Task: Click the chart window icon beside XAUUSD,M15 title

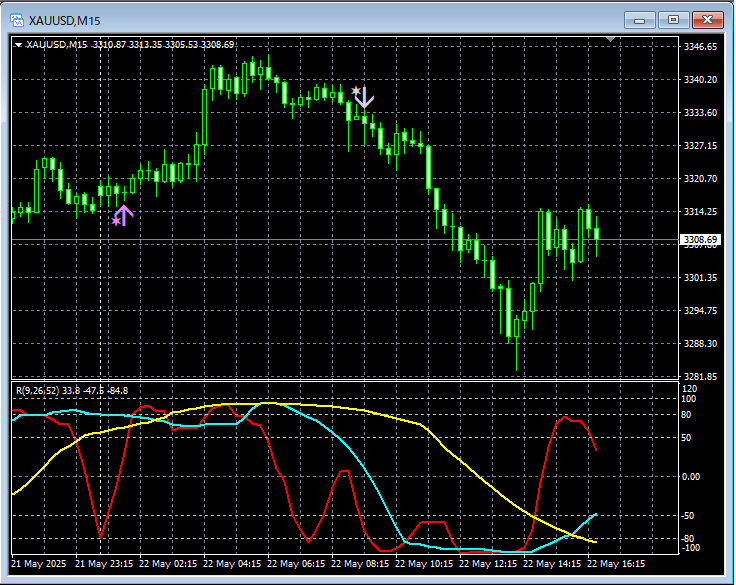Action: 17,20
